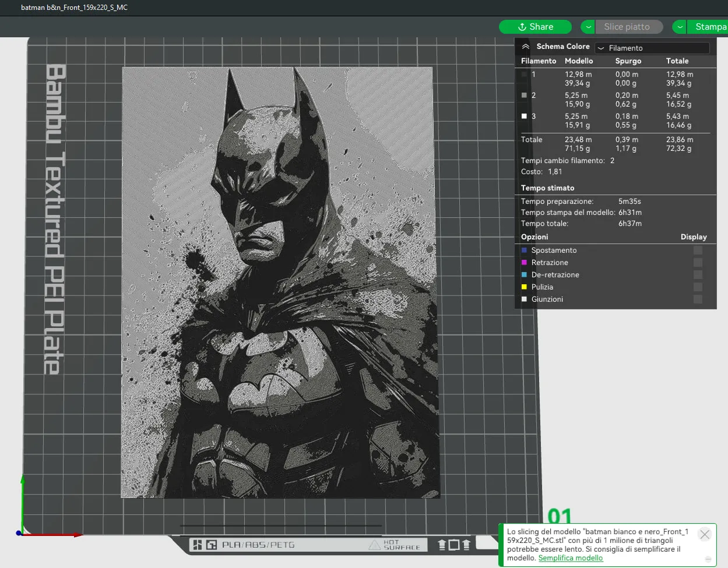Click the filament 1 dark color swatch
This screenshot has width=728, height=568.
click(524, 75)
